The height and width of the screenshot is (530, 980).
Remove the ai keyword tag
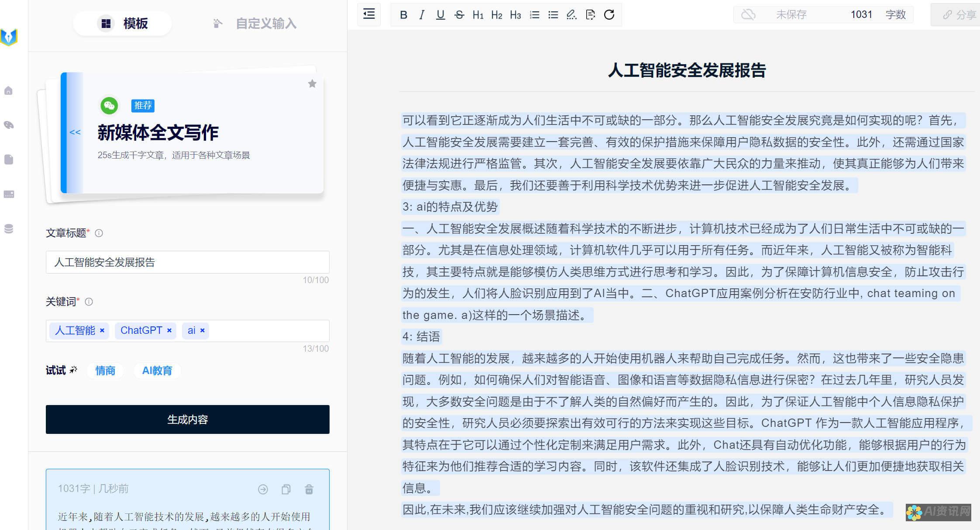click(x=203, y=330)
